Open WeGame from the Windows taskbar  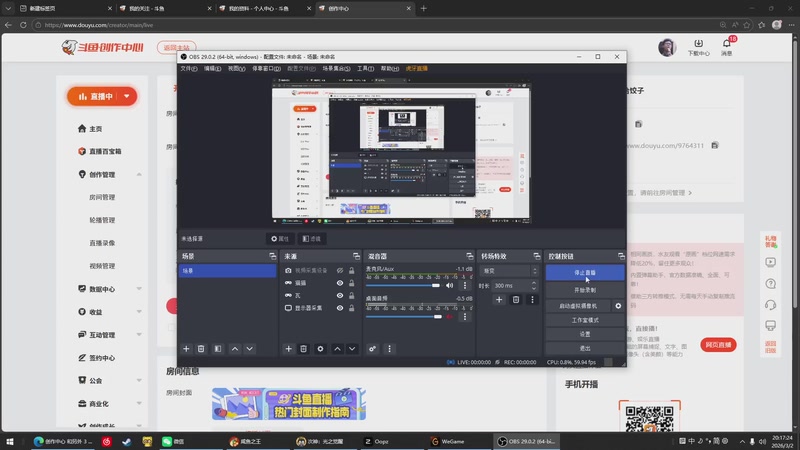pyautogui.click(x=448, y=441)
